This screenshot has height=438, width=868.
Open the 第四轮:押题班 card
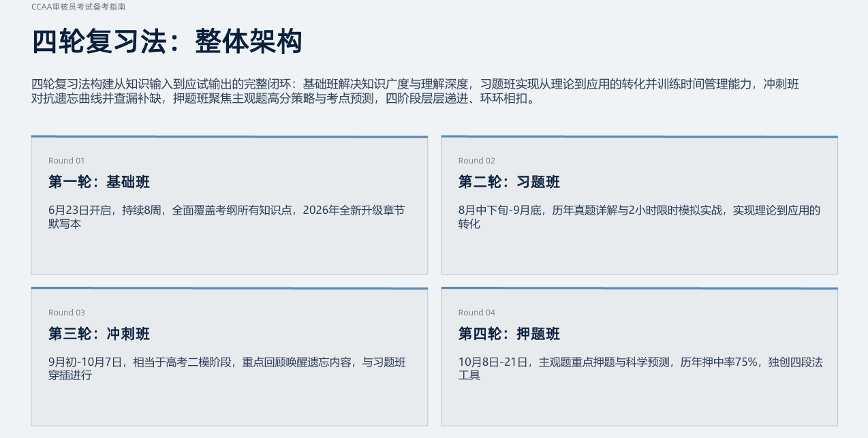[x=640, y=357]
